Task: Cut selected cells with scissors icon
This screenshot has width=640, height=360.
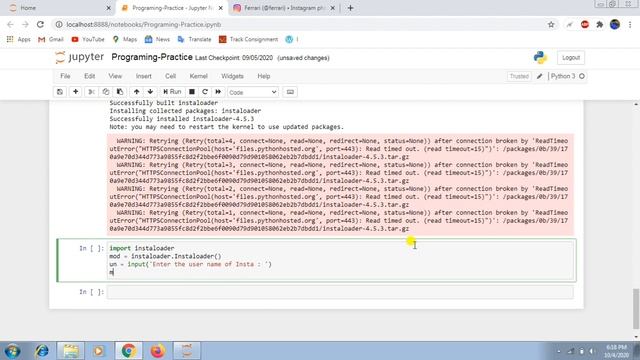Action: (91, 92)
